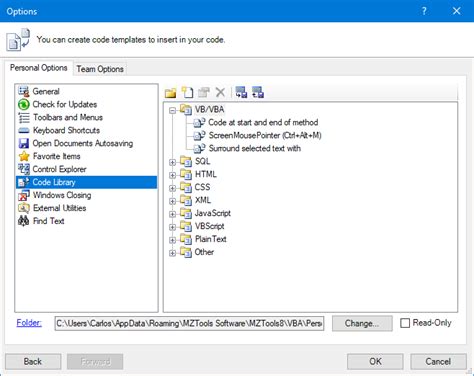Screen dimensions: 474x376
Task: Select the 'External Utilities' option label
Action: pyautogui.click(x=59, y=208)
